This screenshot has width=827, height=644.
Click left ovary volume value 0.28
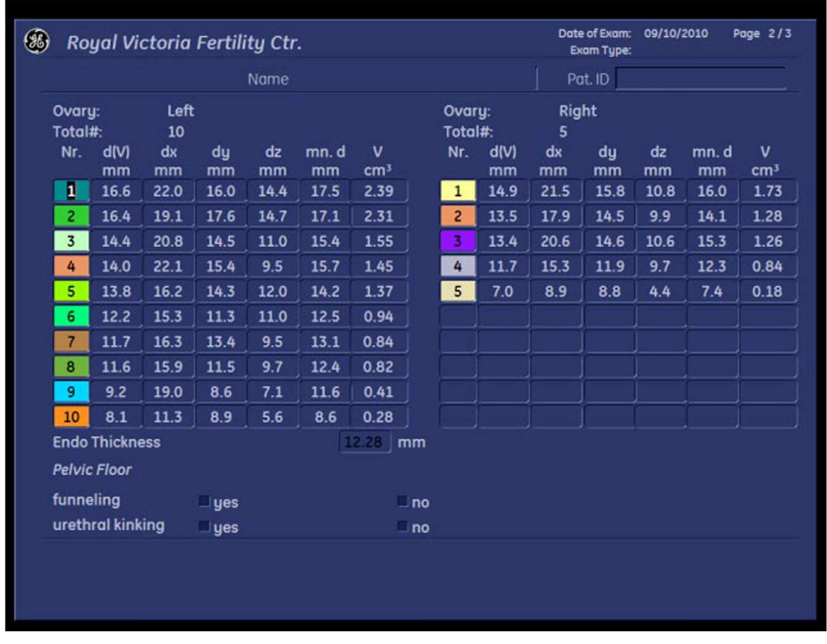click(x=379, y=416)
